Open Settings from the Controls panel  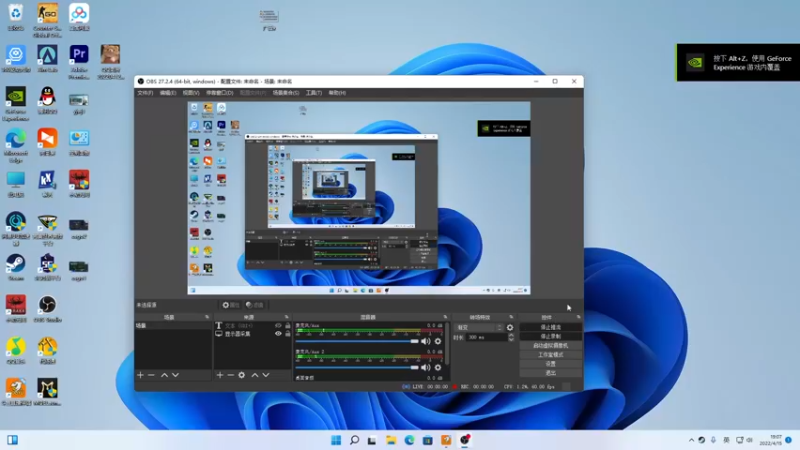[551, 364]
